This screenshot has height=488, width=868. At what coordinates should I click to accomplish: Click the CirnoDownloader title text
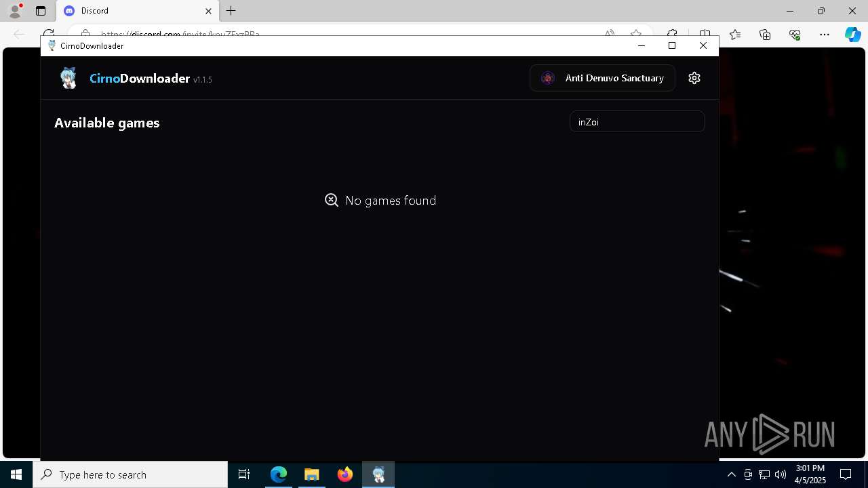[x=140, y=79]
